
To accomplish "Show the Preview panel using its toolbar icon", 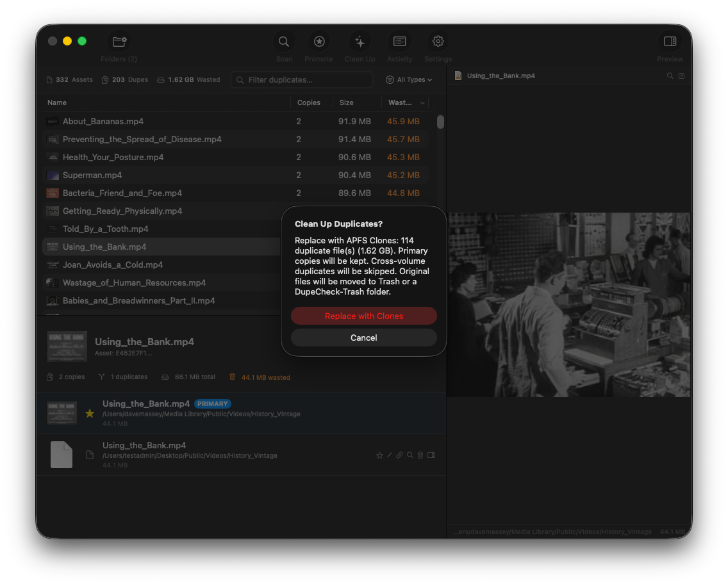I will pos(670,40).
